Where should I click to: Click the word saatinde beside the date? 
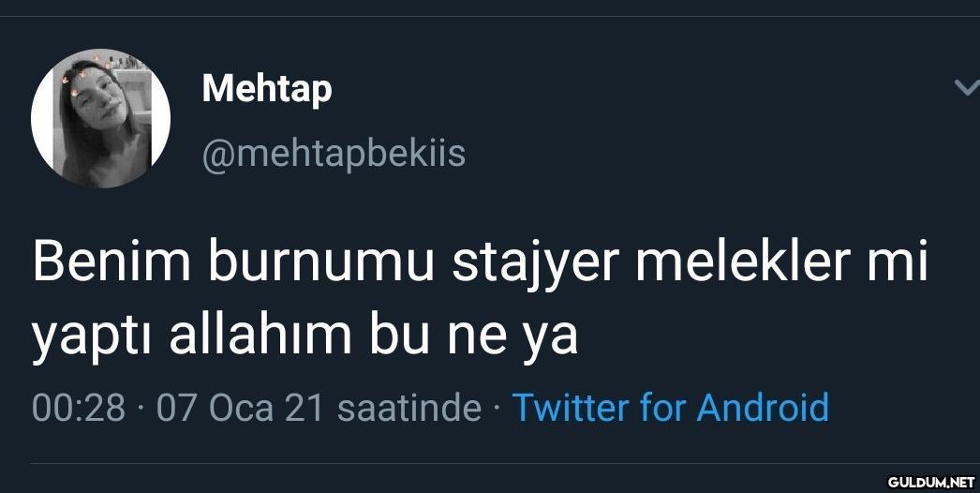408,408
